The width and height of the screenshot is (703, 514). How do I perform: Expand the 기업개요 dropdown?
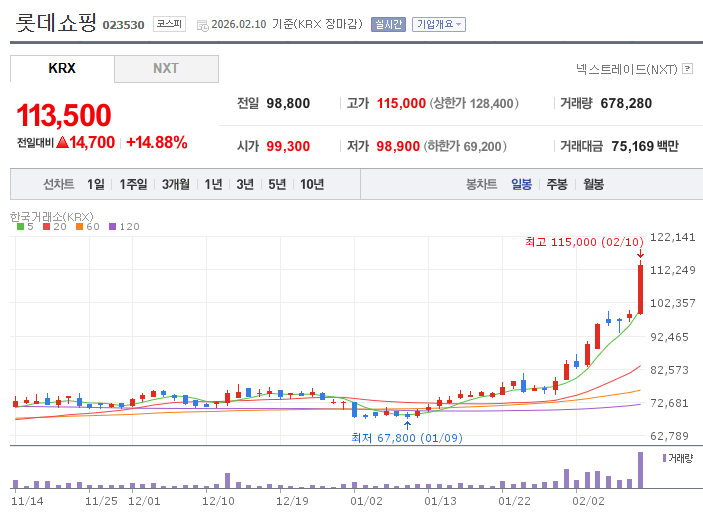439,24
